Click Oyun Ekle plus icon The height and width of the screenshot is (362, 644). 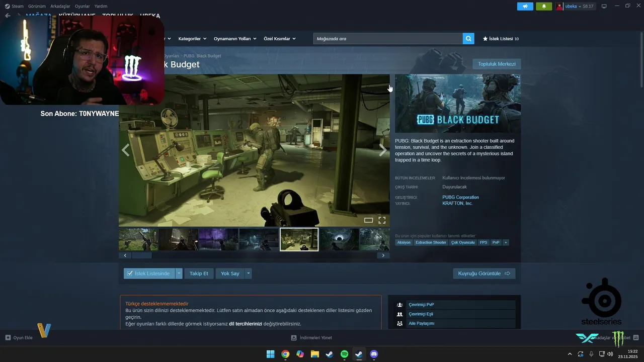[x=8, y=338]
